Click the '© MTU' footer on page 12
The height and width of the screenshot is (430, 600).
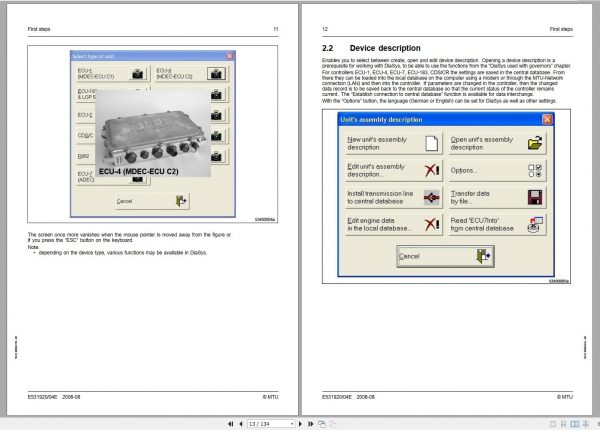tap(565, 397)
